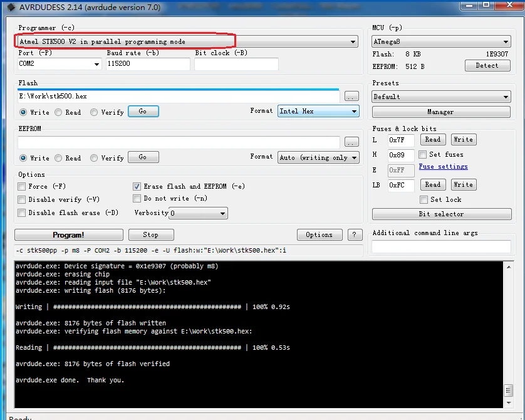Open the Bit selector button
Screen dimensions: 525x420
pyautogui.click(x=442, y=214)
